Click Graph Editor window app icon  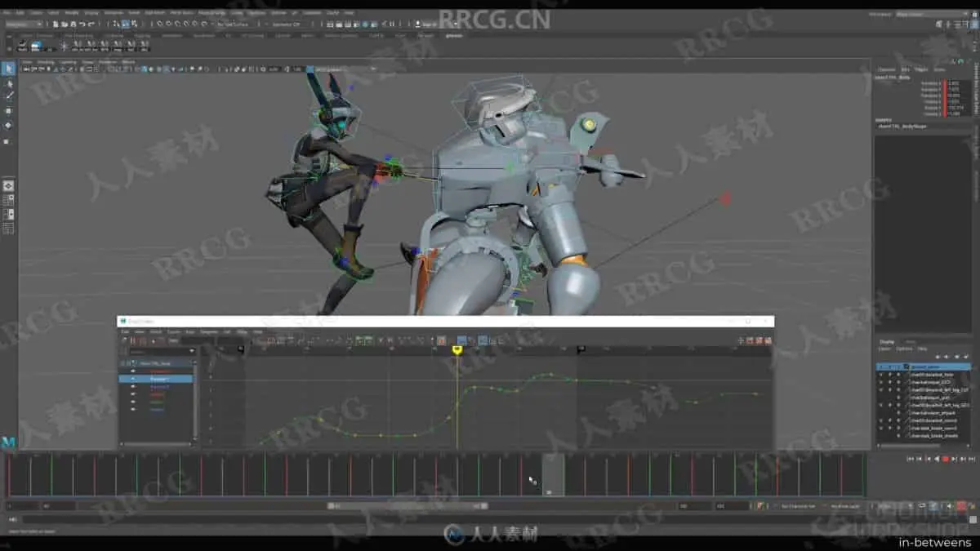(123, 321)
